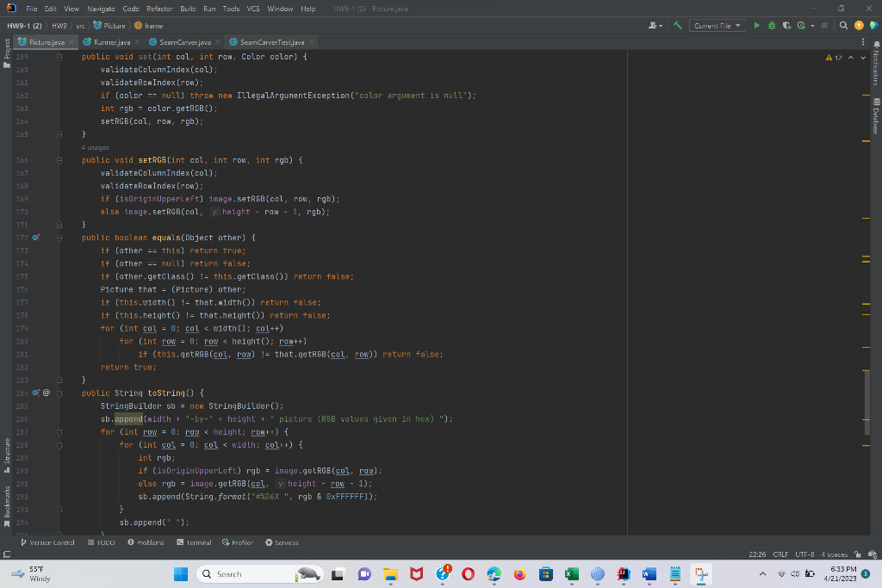
Task: Click the 4 usages hint link
Action: 95,147
